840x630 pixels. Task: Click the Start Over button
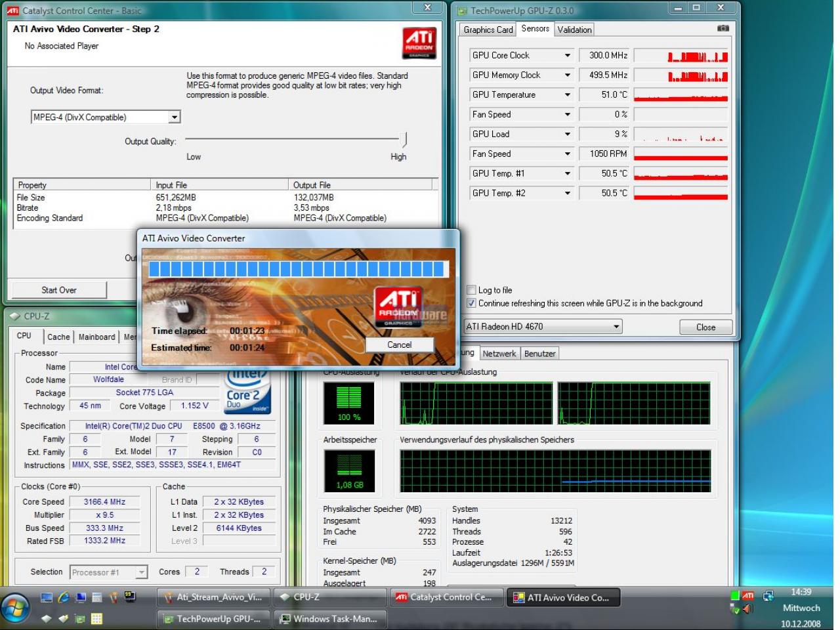point(59,290)
